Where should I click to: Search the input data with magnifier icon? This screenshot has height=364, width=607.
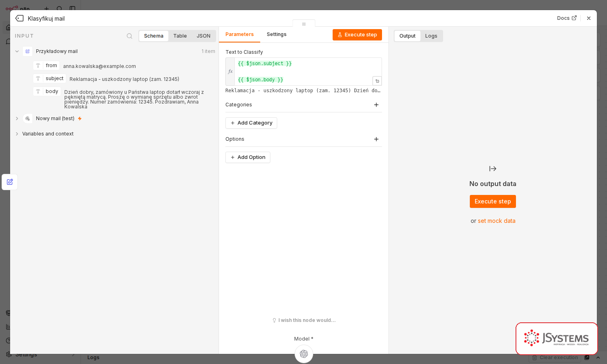129,36
